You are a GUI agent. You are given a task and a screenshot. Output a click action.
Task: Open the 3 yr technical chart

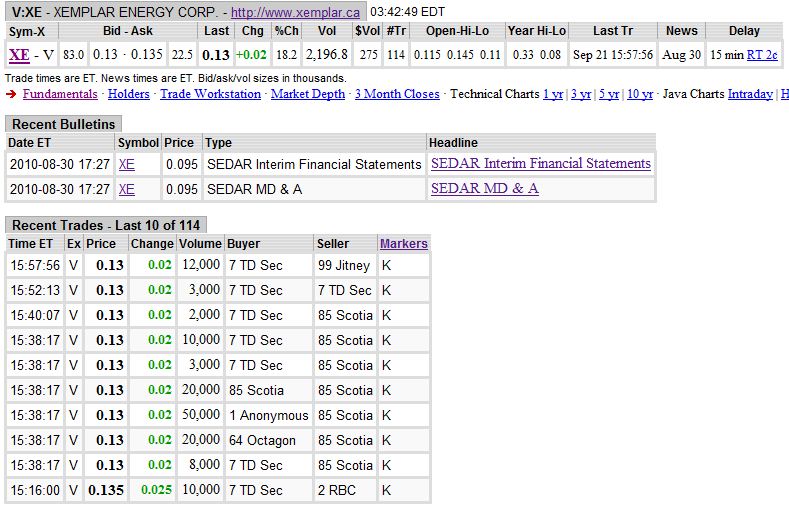point(581,94)
